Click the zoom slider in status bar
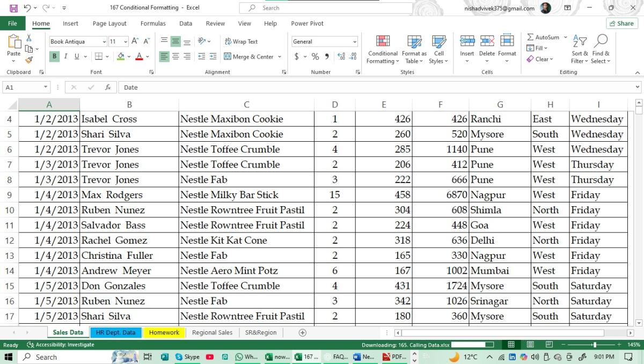The width and height of the screenshot is (644, 364). coord(594,345)
